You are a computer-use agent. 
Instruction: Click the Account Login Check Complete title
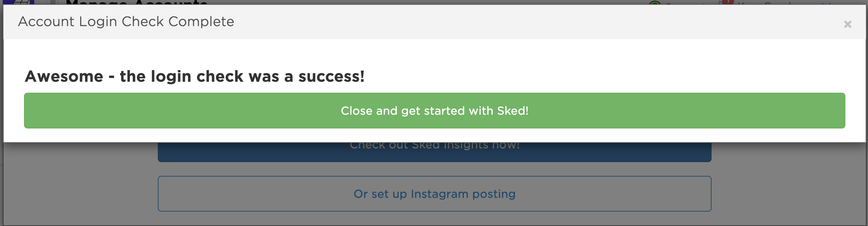tap(126, 22)
